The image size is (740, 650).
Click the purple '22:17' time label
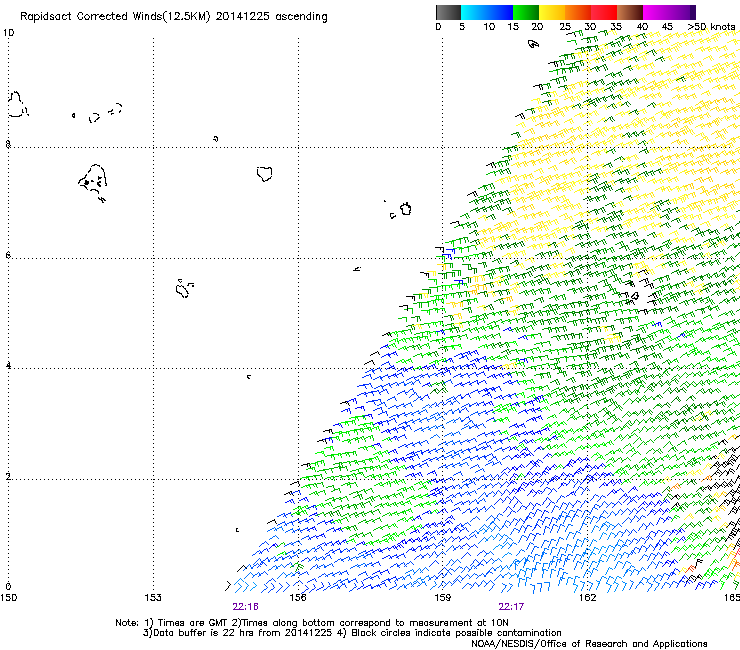tap(511, 607)
